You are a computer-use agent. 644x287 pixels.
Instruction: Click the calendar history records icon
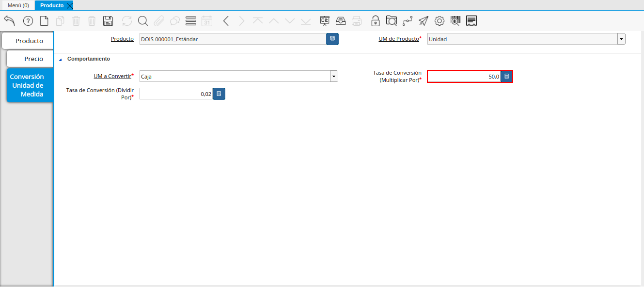pos(207,21)
